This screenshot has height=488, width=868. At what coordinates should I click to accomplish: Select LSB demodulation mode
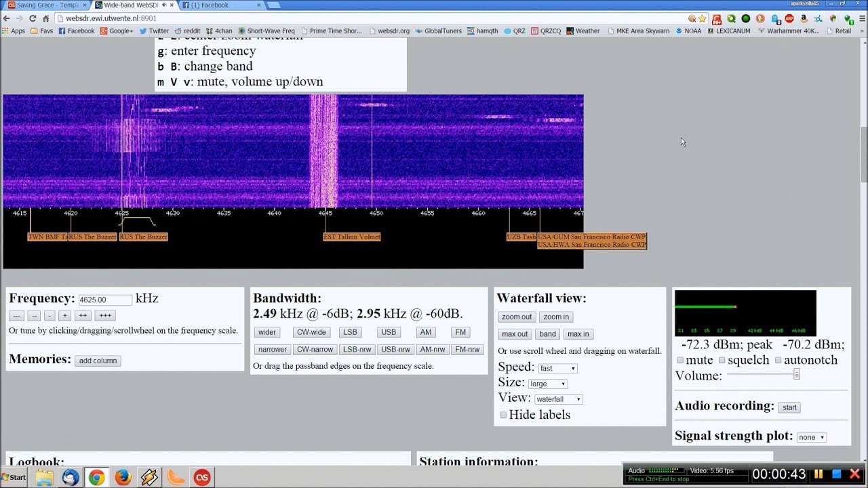[350, 332]
